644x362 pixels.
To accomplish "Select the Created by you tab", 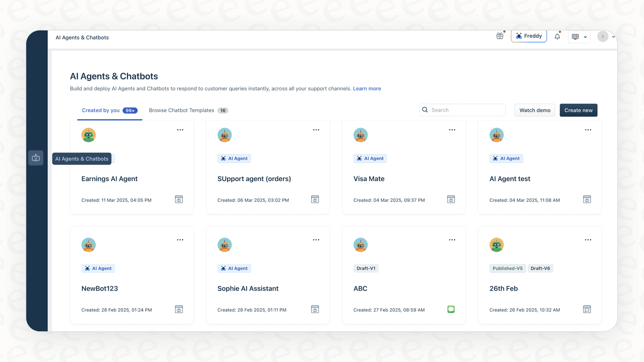I will click(100, 110).
